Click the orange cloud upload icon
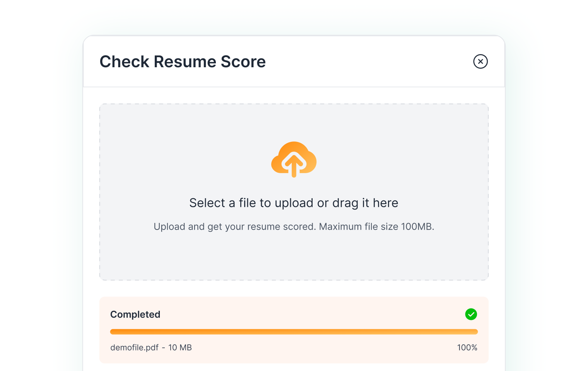The height and width of the screenshot is (371, 588). pos(294,159)
